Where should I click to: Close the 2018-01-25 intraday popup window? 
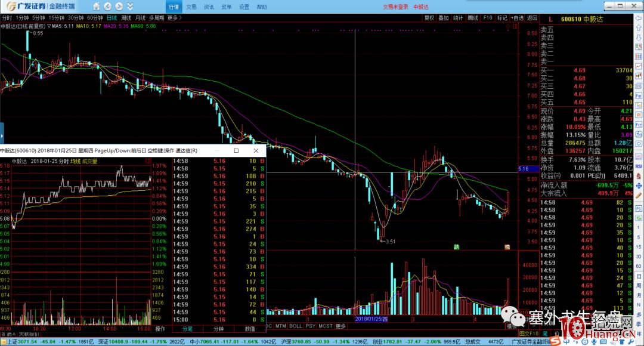point(256,150)
